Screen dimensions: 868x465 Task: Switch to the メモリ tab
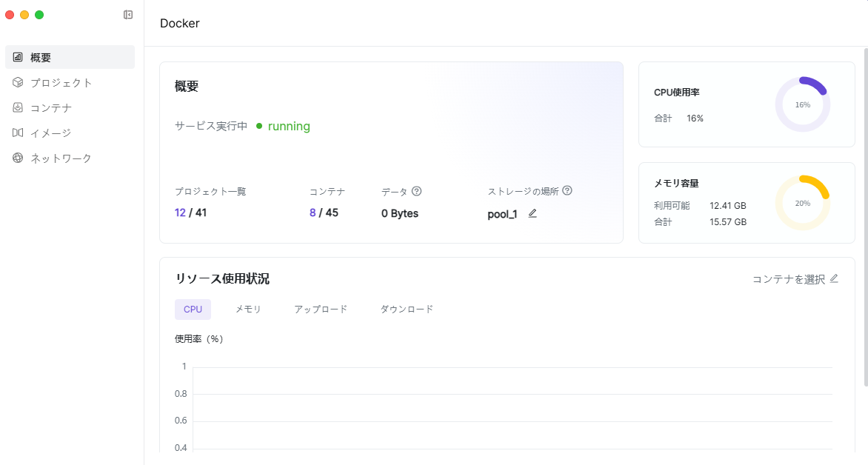[248, 309]
